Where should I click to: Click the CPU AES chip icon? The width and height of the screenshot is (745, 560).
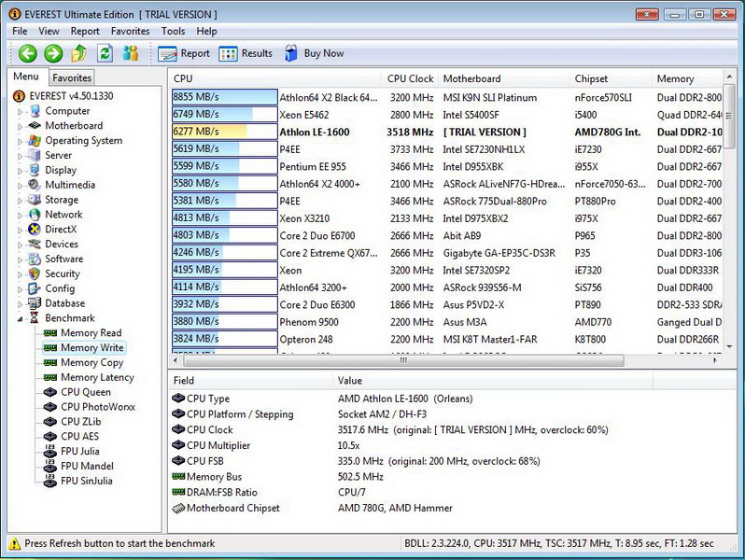coord(49,437)
